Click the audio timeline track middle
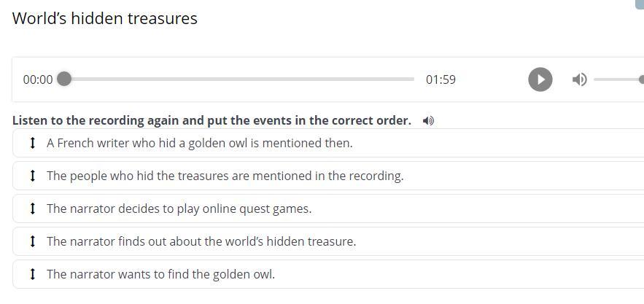The height and width of the screenshot is (304, 644). tap(239, 79)
